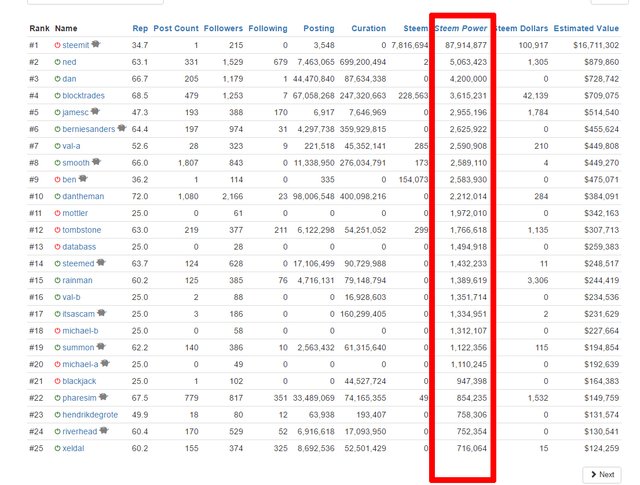Viewport: 640px width, 485px height.
Task: Open the michael-b account link
Action: tap(80, 331)
